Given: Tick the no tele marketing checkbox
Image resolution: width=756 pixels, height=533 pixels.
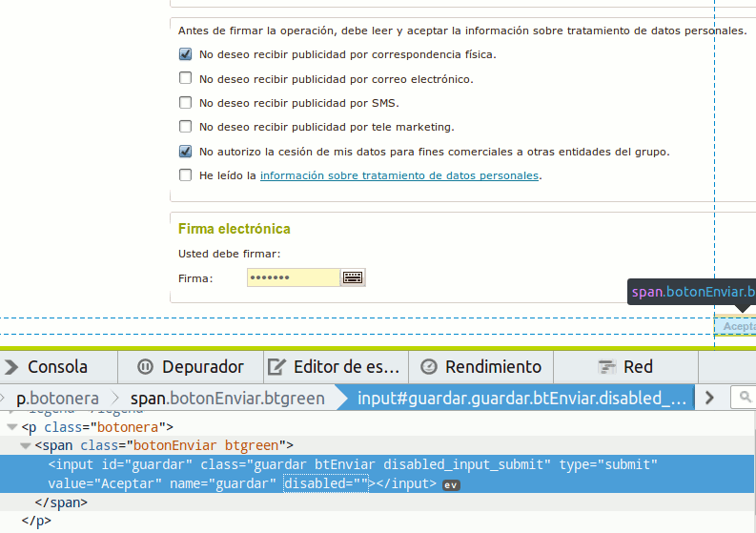Looking at the screenshot, I should click(186, 126).
